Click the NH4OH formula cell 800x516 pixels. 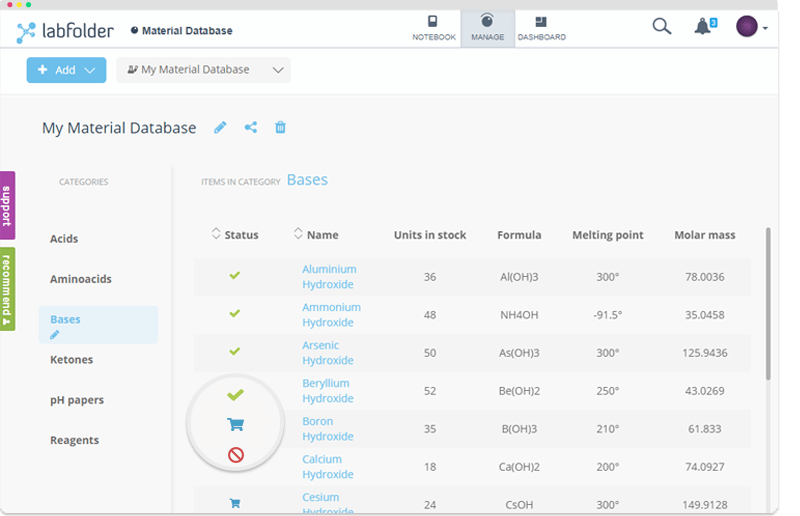click(x=519, y=315)
